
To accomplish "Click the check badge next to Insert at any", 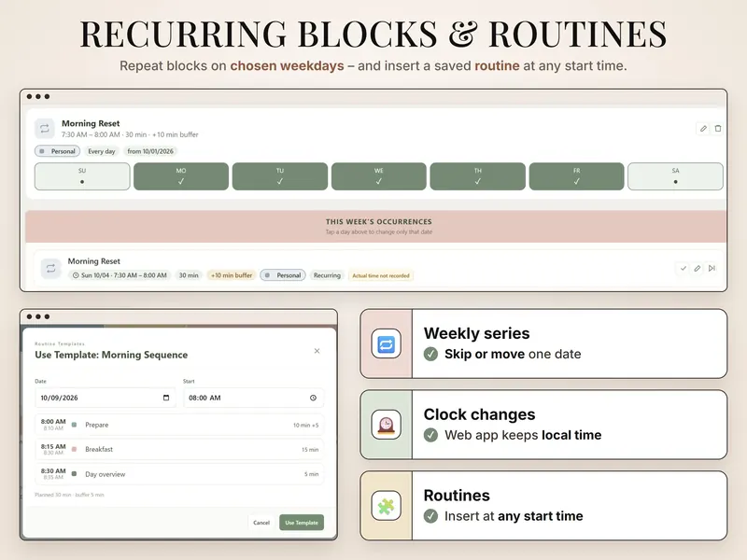I will [x=430, y=516].
